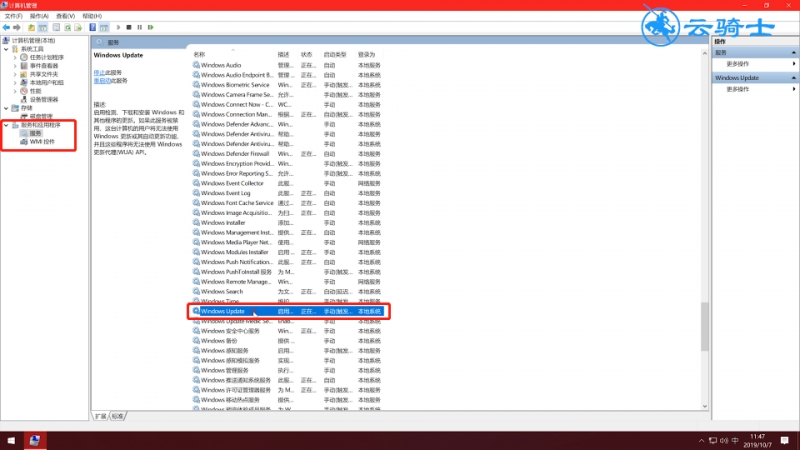Select the 任务计划程序 clock icon
The image size is (800, 450).
[24, 57]
